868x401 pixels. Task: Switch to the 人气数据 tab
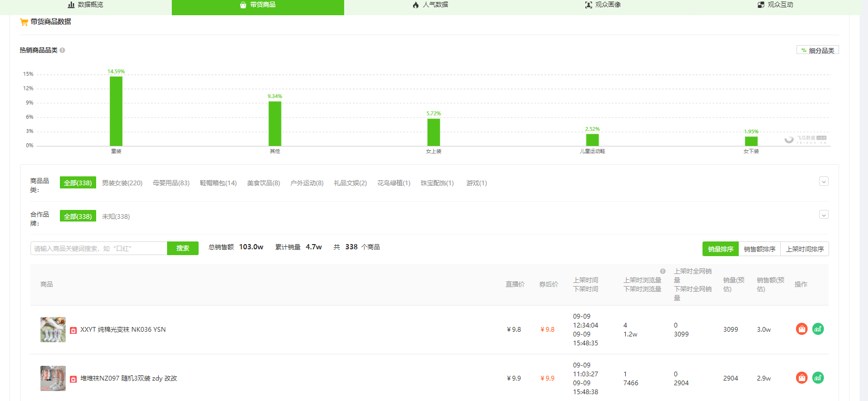(x=430, y=5)
